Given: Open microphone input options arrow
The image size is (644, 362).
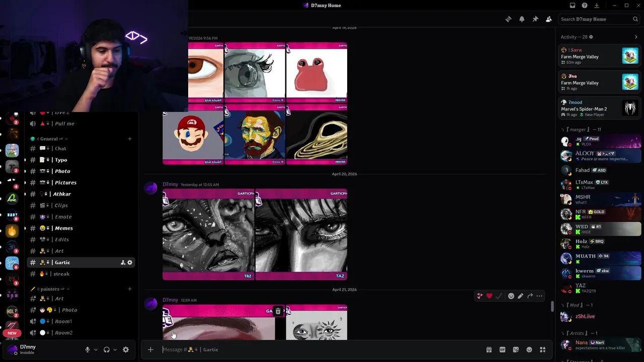Looking at the screenshot, I should point(96,349).
